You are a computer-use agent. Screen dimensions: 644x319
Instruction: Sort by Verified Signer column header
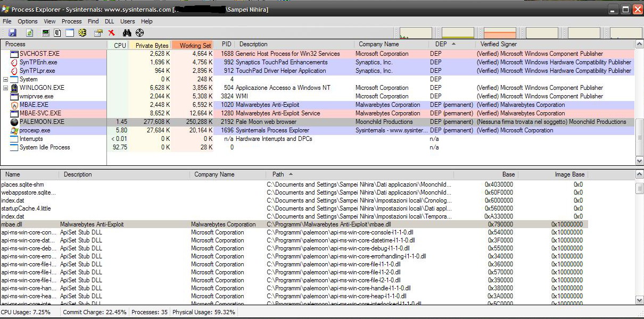click(555, 45)
